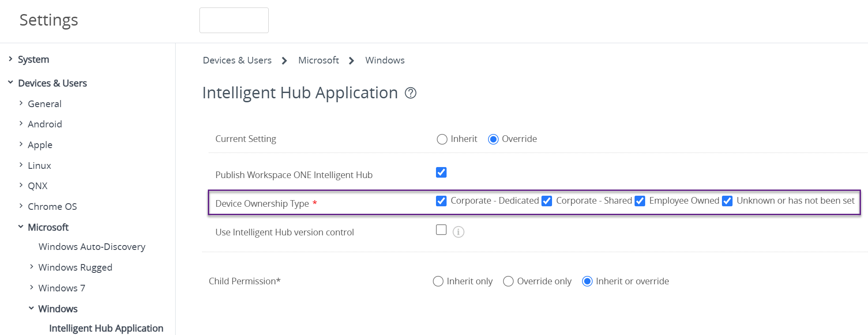Click the Device Ownership Type label
Viewport: 868px width, 335px height.
(262, 204)
